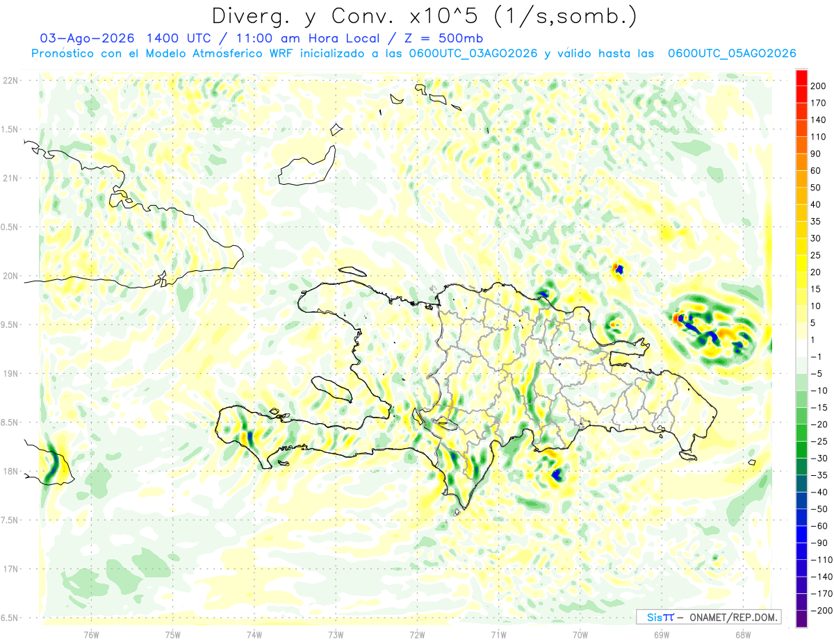This screenshot has width=834, height=644.
Task: Click the positive "50" color scale label
Action: pos(816,188)
